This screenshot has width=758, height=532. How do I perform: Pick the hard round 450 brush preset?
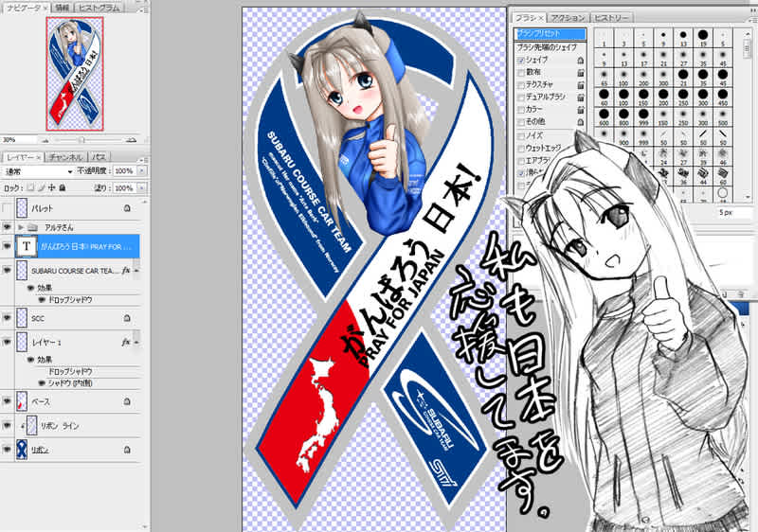tap(722, 98)
